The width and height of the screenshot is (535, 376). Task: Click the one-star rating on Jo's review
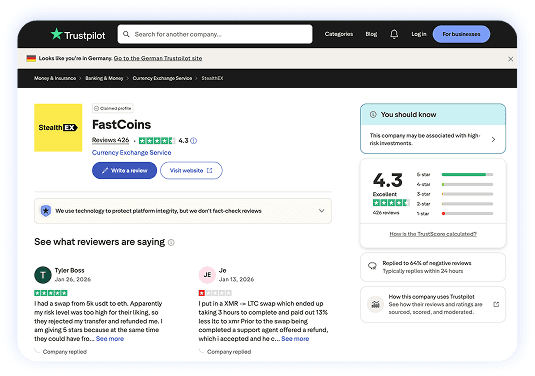point(215,293)
